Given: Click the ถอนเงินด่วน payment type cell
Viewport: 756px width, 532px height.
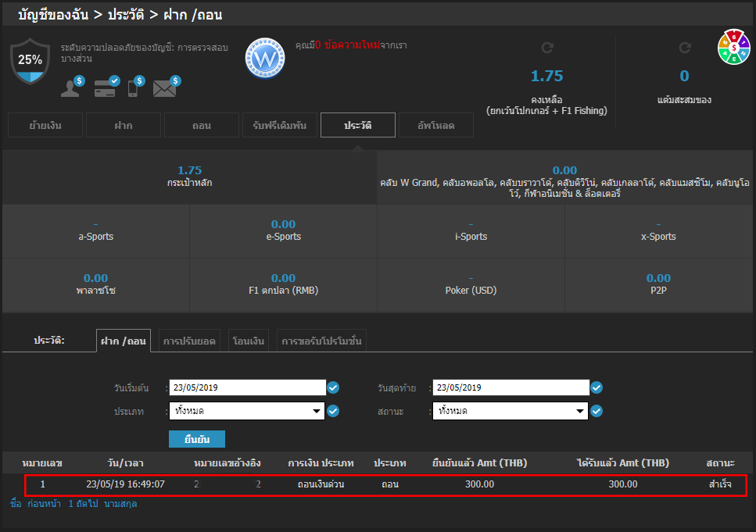Looking at the screenshot, I should [321, 484].
